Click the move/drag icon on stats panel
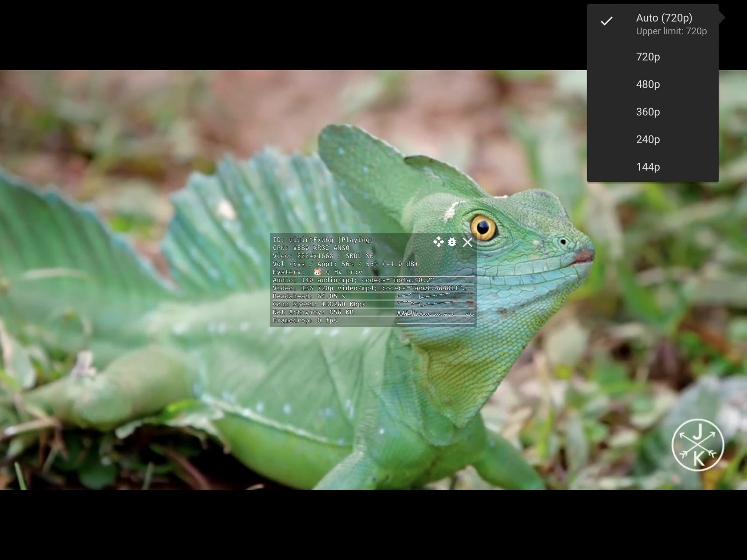Viewport: 747px width, 560px height. (438, 242)
